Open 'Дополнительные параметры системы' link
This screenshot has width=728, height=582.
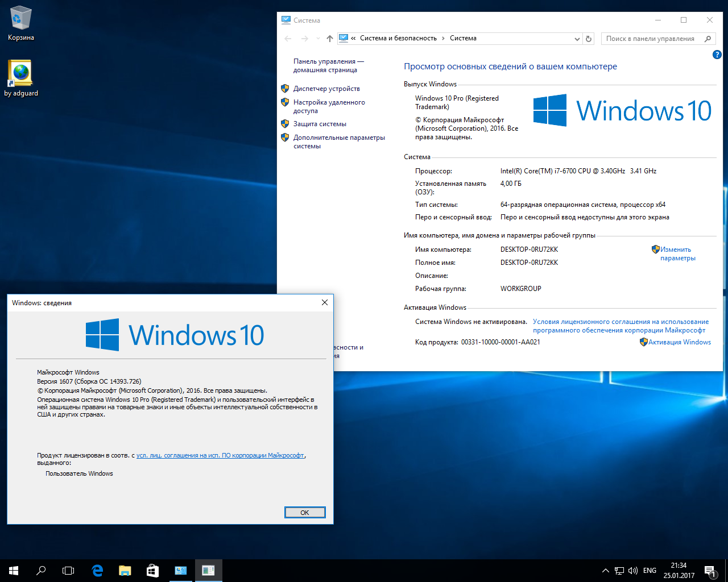[x=339, y=142]
